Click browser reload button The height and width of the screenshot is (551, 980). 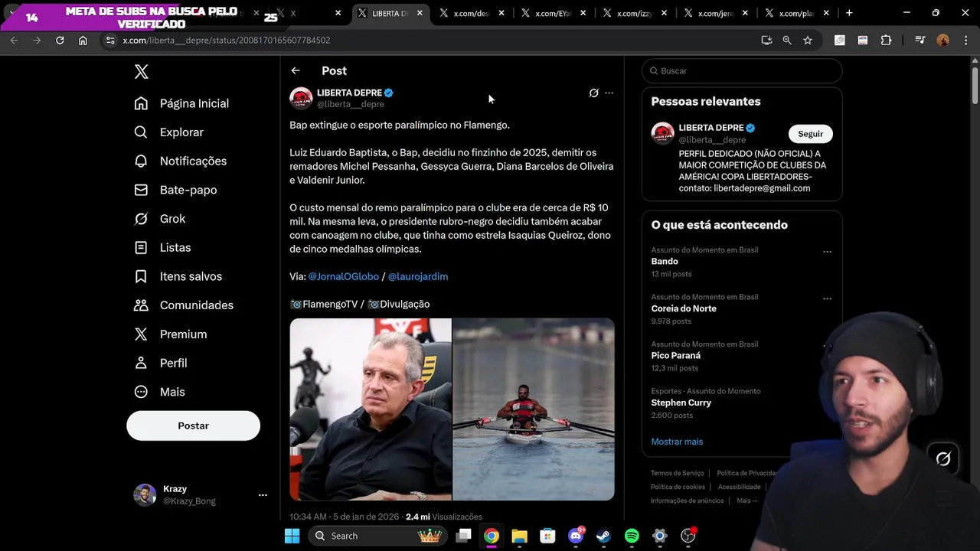point(60,40)
